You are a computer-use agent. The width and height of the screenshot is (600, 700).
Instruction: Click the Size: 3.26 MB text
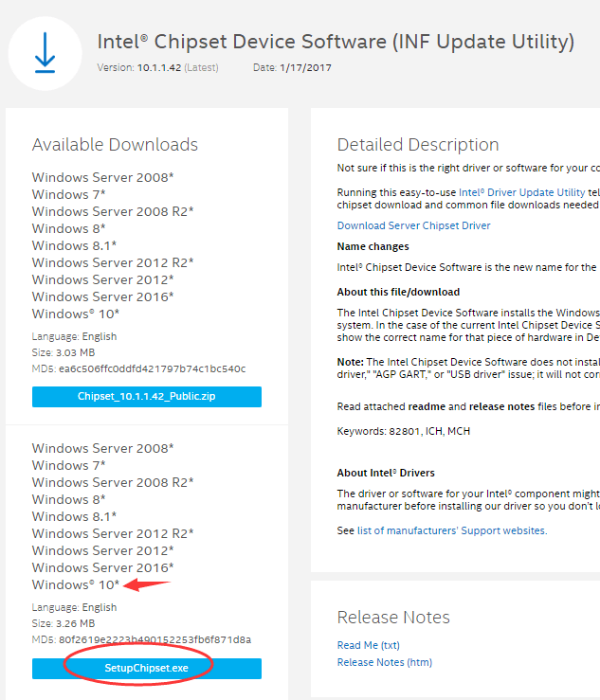(64, 623)
